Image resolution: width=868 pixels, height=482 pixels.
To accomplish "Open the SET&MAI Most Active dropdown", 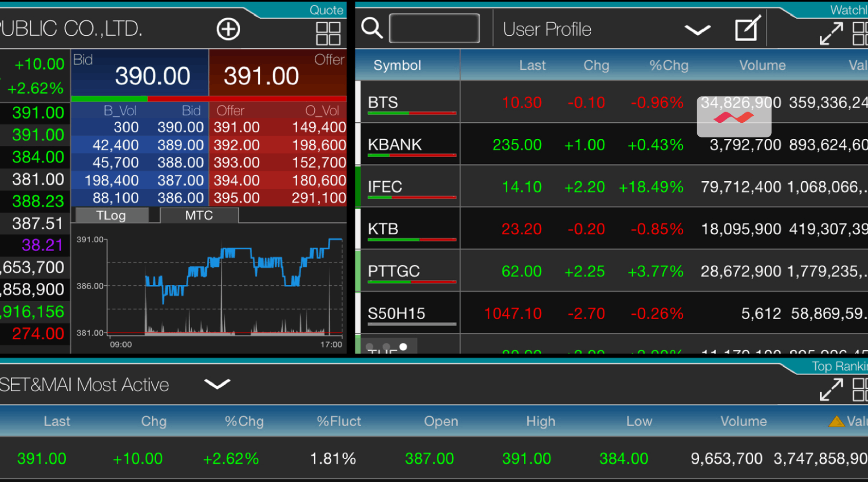I will click(217, 384).
